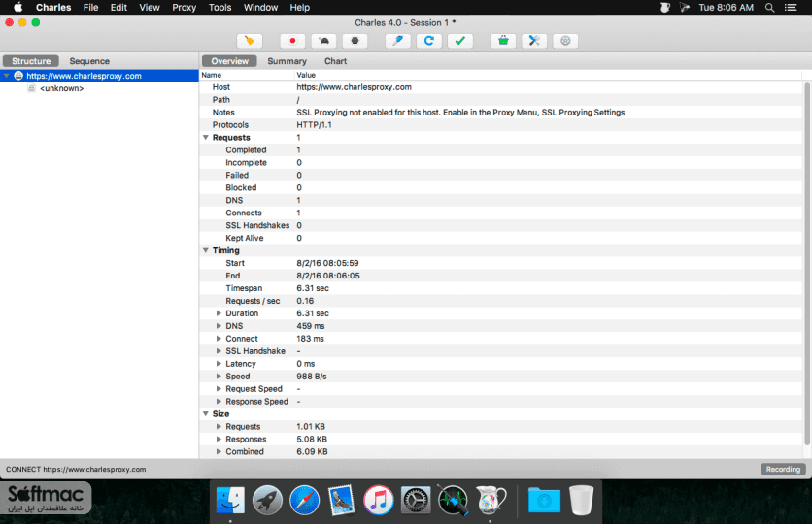Toggle recording with the red record button
Screen dimensions: 812x524
(292, 41)
